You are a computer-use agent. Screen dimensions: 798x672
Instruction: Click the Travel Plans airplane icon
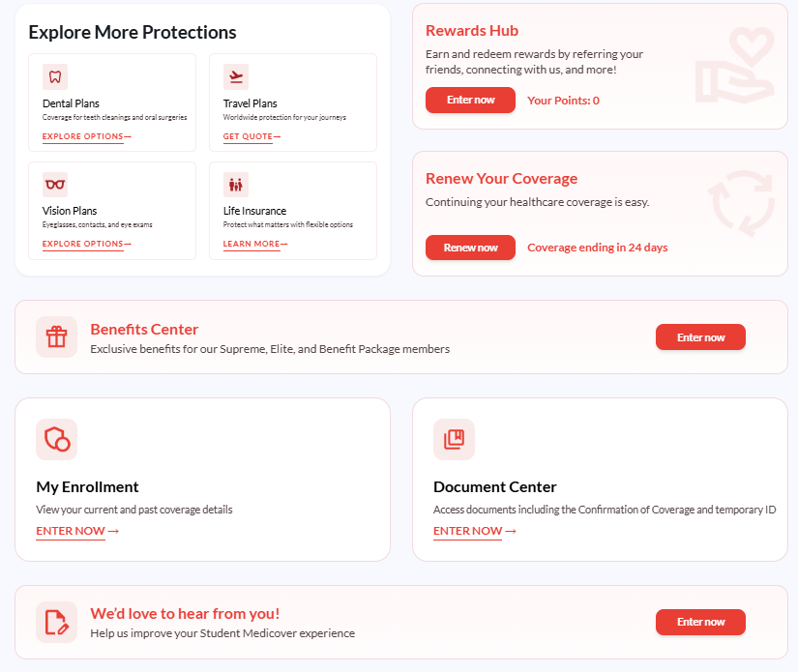(236, 76)
